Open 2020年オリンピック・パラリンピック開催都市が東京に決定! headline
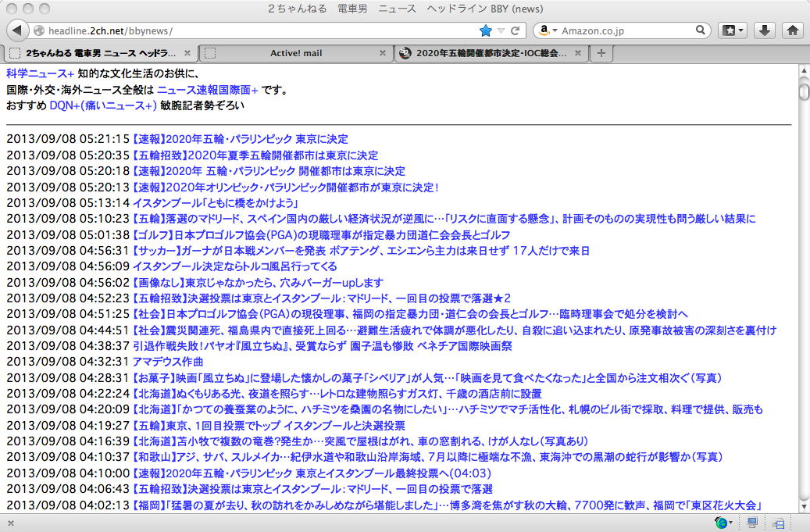Screen dimensions: 810x532 [286, 187]
